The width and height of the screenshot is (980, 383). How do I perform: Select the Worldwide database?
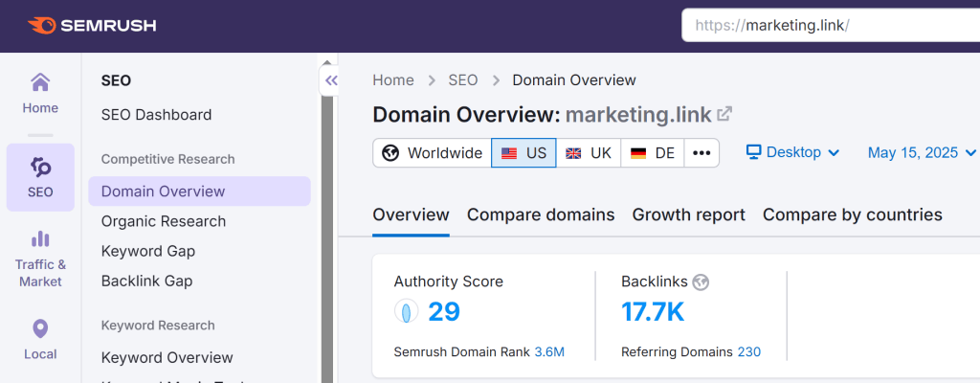[x=433, y=152]
